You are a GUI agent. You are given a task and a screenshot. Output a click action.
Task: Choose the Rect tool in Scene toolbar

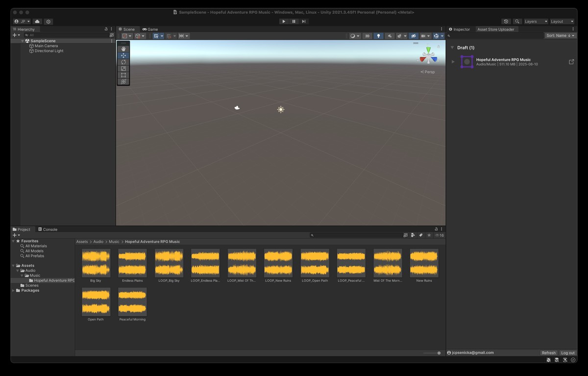click(x=123, y=75)
